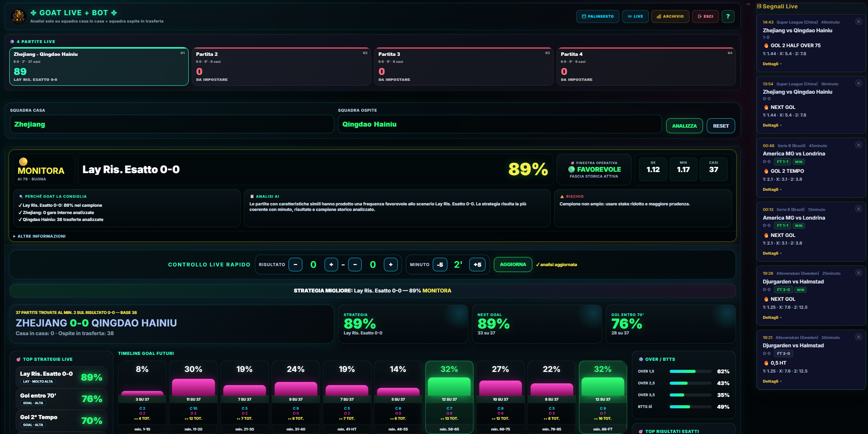Select the Partita 3 match card
The image size is (868, 434).
tap(464, 67)
